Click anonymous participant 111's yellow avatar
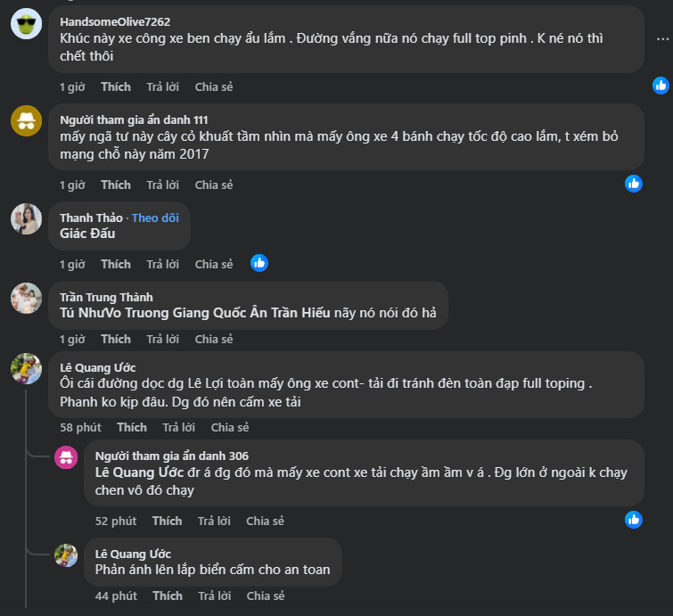The width and height of the screenshot is (673, 616). [x=26, y=120]
